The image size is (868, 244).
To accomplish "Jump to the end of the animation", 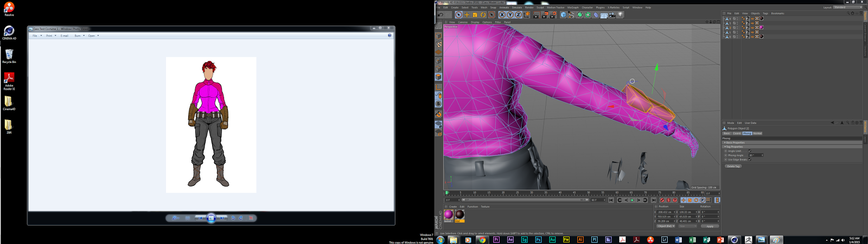I will click(654, 200).
